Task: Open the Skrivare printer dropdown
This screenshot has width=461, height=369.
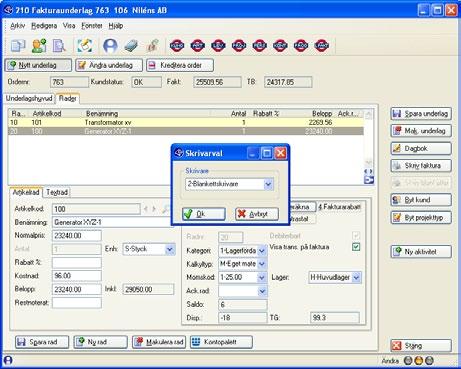Action: (x=268, y=184)
